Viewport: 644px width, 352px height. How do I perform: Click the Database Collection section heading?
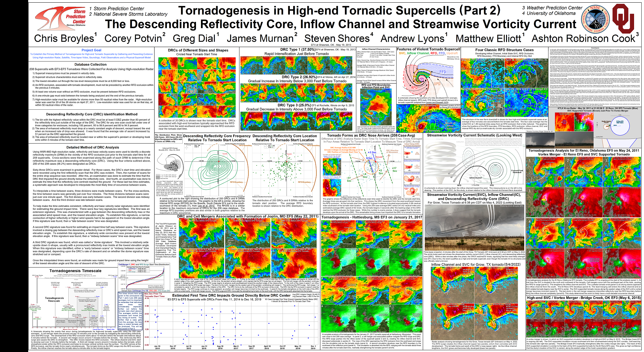(x=90, y=64)
